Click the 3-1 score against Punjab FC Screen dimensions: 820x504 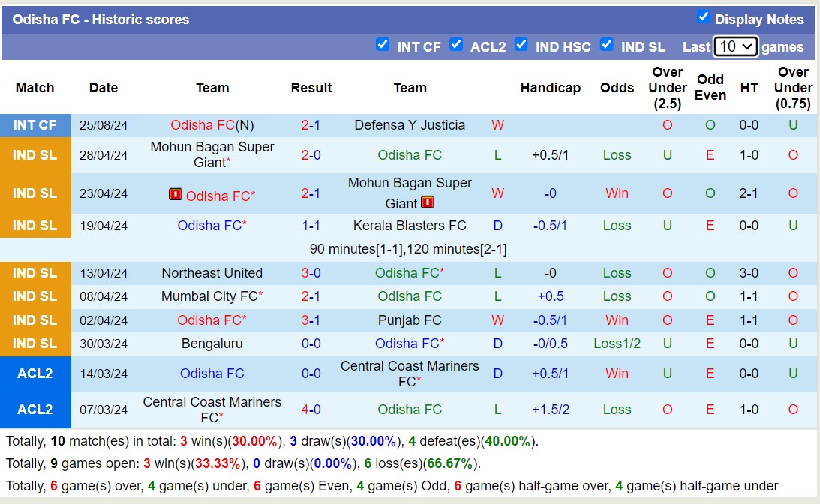311,320
